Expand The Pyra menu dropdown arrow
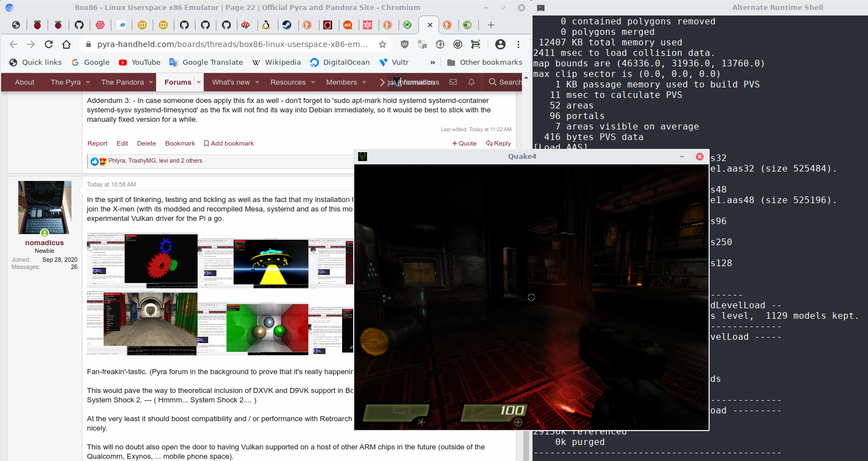Image resolution: width=868 pixels, height=461 pixels. point(87,82)
